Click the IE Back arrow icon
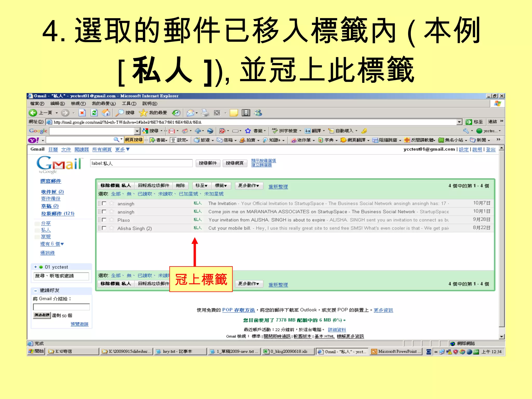Image resolution: width=532 pixels, height=399 pixels. pos(33,113)
